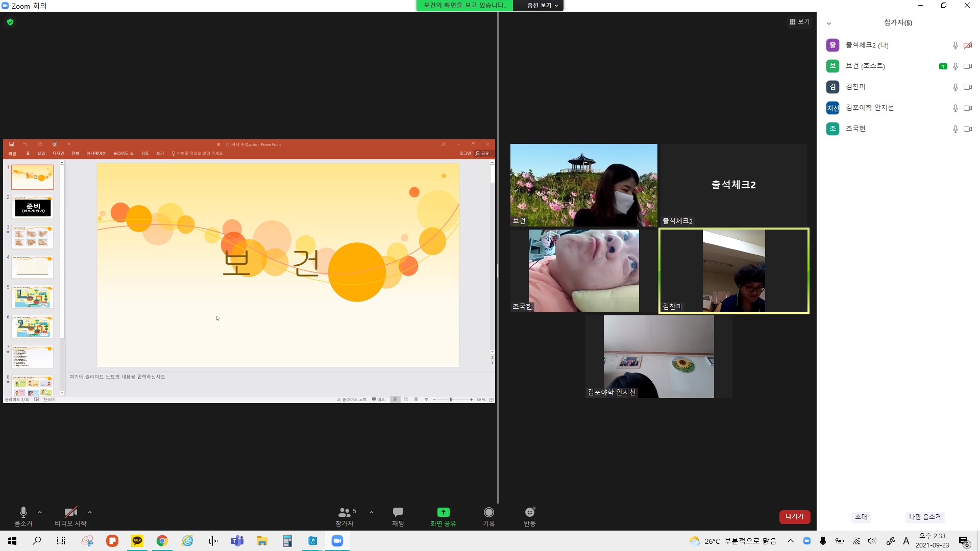Select the 김찬미 video tile
The width and height of the screenshot is (980, 551).
(734, 271)
